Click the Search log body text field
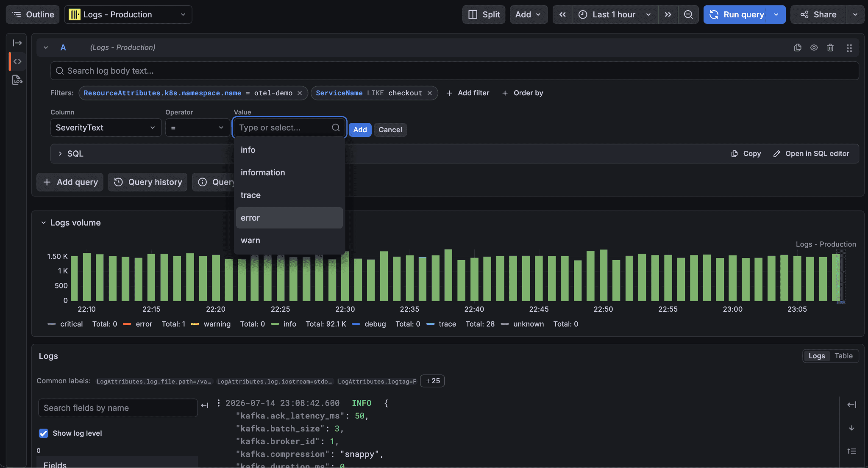 [x=454, y=71]
